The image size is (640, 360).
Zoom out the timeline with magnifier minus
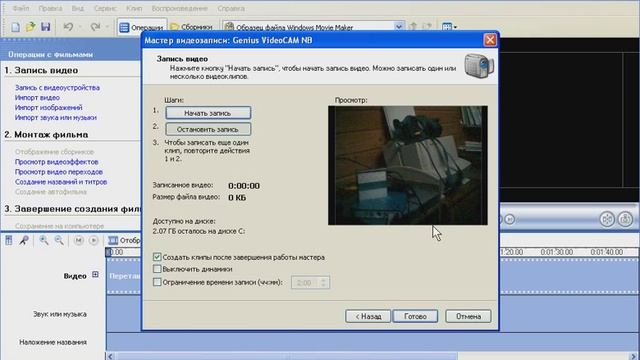coord(59,240)
